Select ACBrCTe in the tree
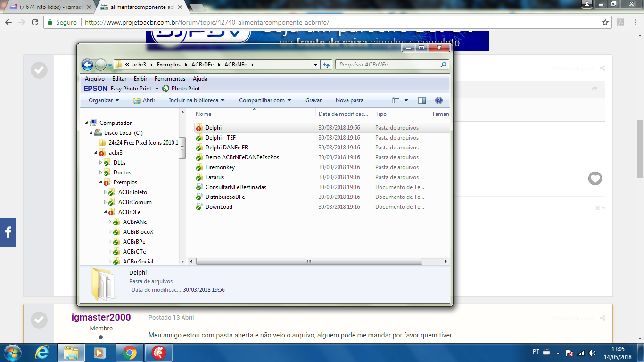Screen dimensions: 644x362 pyautogui.click(x=134, y=252)
